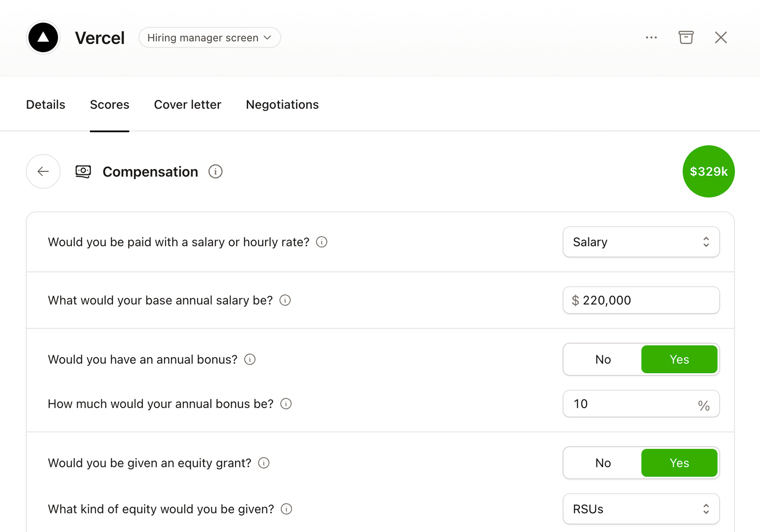Open the Cover letter tab
The height and width of the screenshot is (532, 760).
(x=188, y=104)
